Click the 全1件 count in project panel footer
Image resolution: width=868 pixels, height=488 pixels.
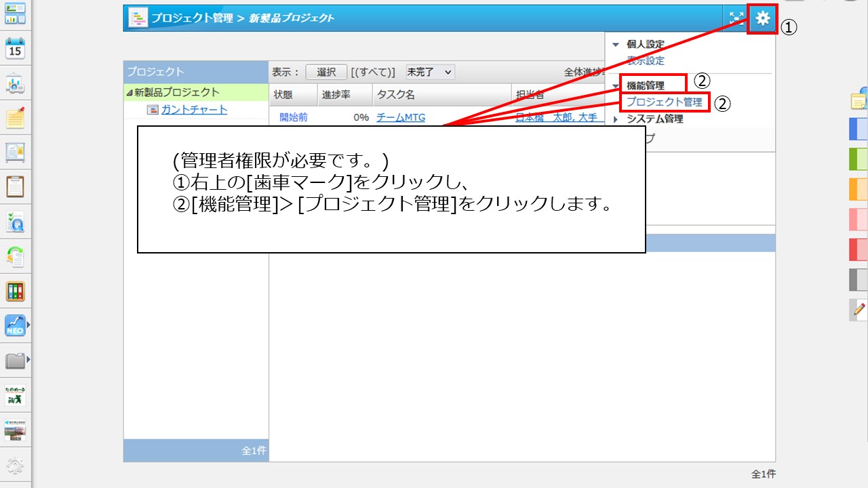tap(254, 451)
